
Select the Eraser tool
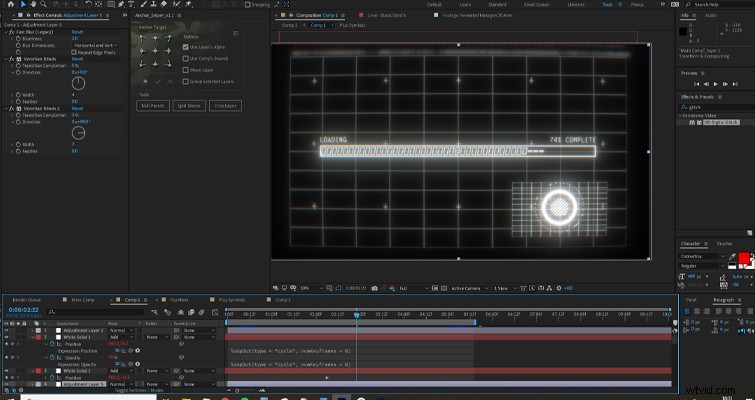pyautogui.click(x=164, y=4)
